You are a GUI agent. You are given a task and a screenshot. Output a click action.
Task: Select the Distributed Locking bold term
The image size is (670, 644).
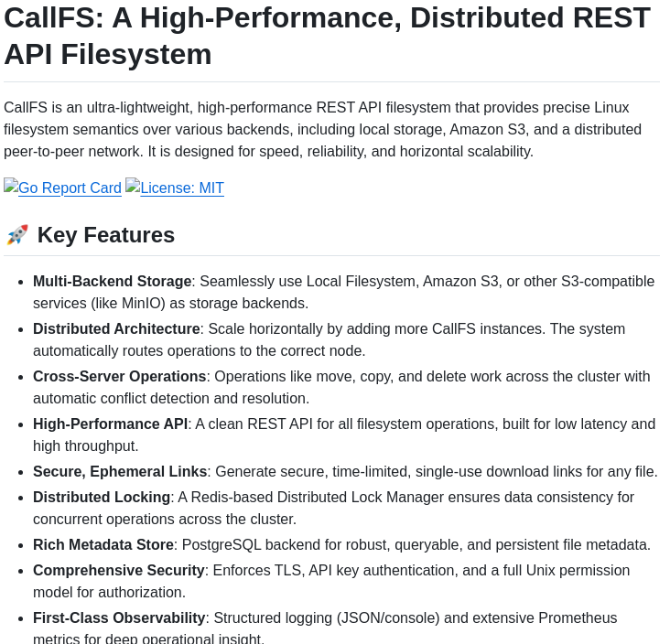(x=102, y=498)
